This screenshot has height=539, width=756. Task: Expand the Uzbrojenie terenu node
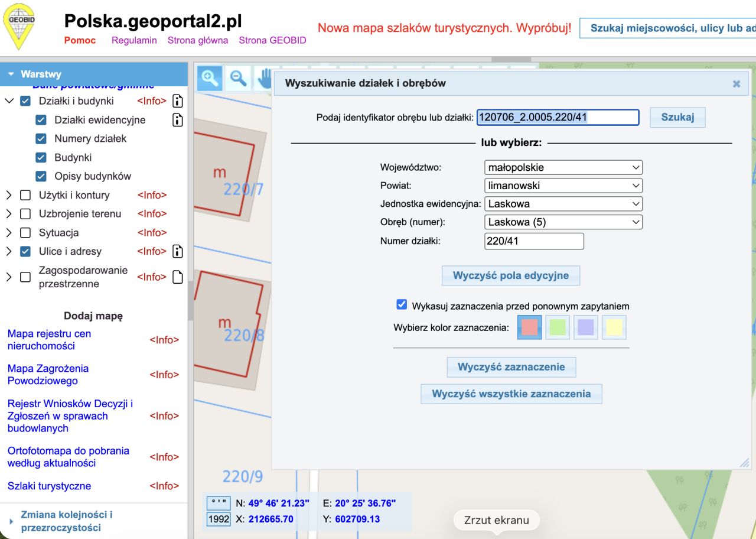pyautogui.click(x=9, y=214)
